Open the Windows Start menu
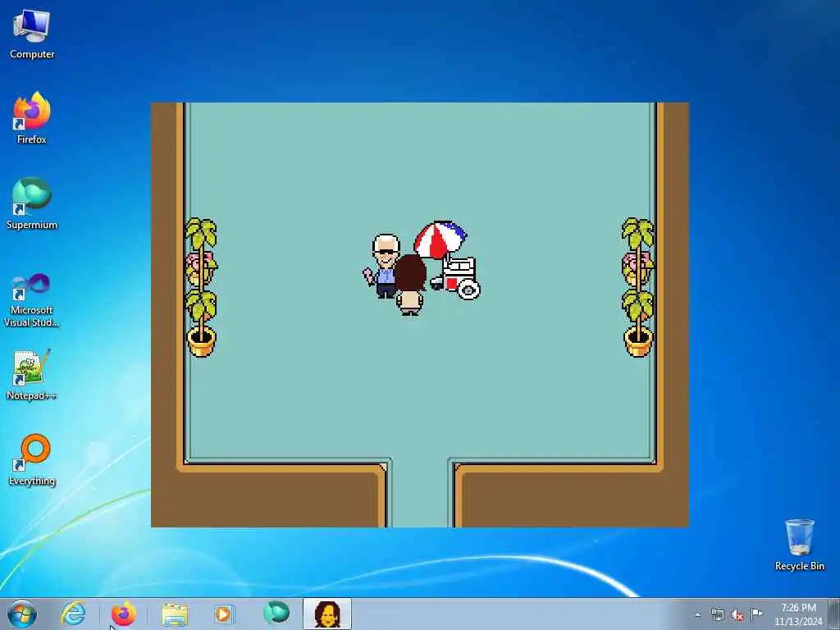 coord(22,614)
